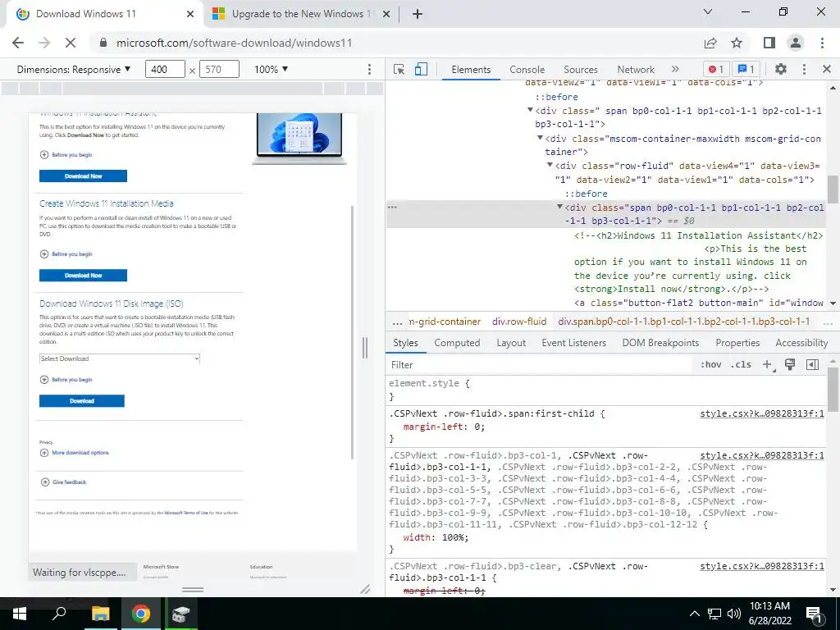This screenshot has width=840, height=630.
Task: Open the Chrome profile avatar
Action: [796, 43]
